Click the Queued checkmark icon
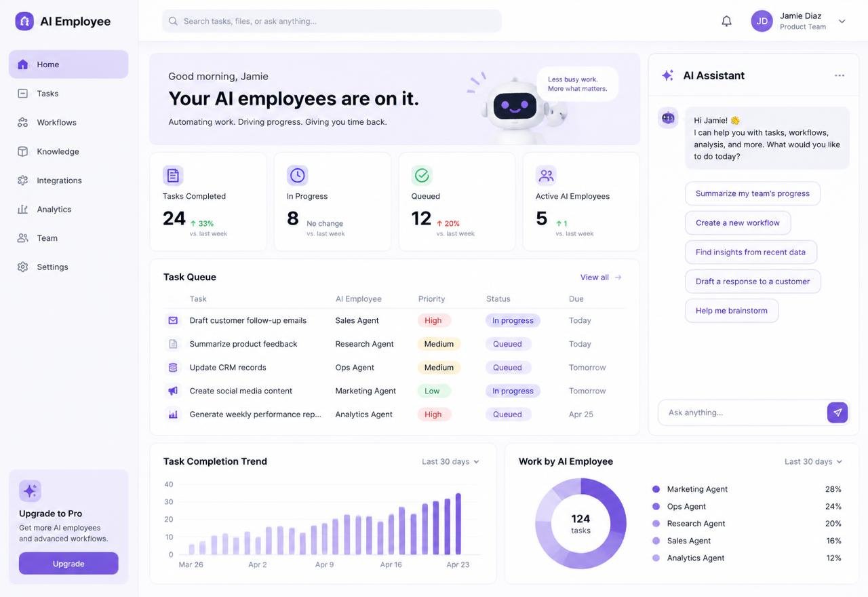Image resolution: width=868 pixels, height=597 pixels. pos(422,176)
